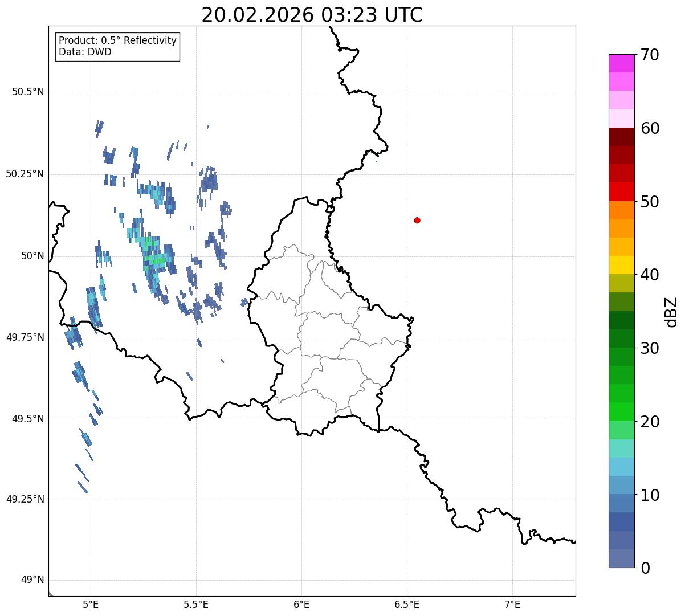Image resolution: width=685 pixels, height=616 pixels.
Task: Click the 50.25°N latitude label
Action: pyautogui.click(x=25, y=174)
